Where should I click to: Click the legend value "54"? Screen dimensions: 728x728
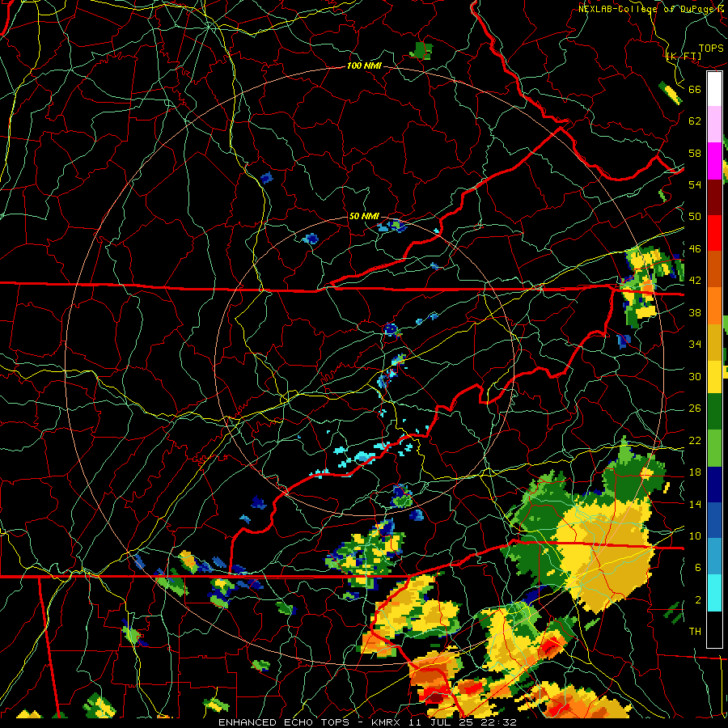pos(695,184)
